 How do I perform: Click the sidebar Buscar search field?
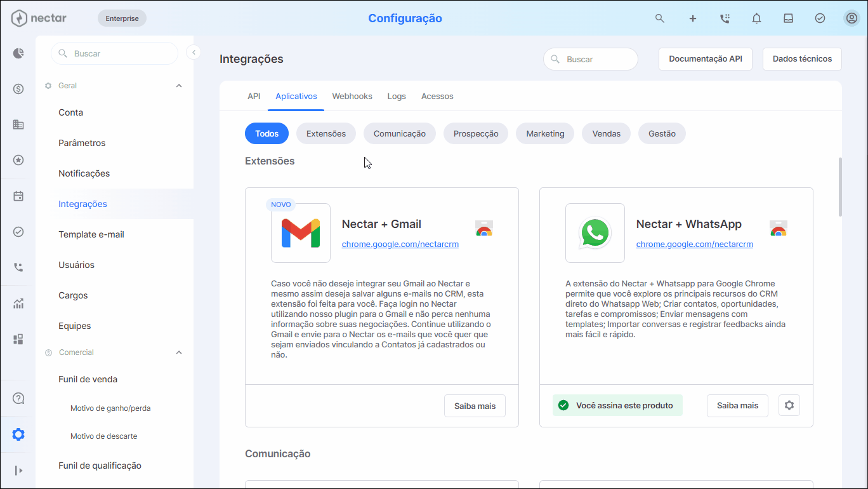click(x=114, y=53)
